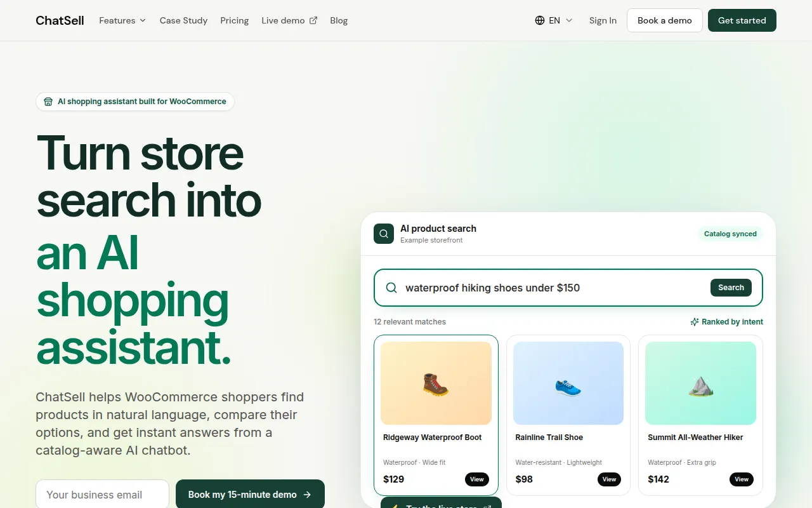Image resolution: width=812 pixels, height=508 pixels.
Task: View the Rainline Trail Shoe product
Action: (609, 479)
